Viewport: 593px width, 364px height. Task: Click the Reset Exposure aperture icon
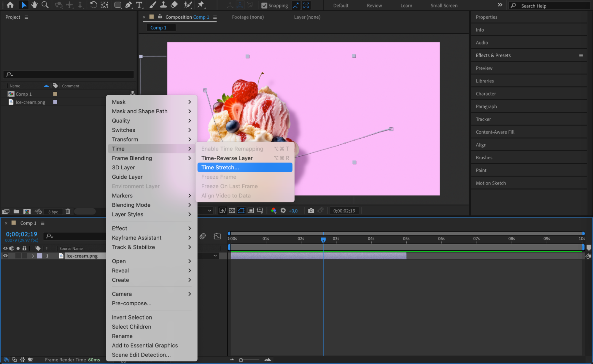283,211
